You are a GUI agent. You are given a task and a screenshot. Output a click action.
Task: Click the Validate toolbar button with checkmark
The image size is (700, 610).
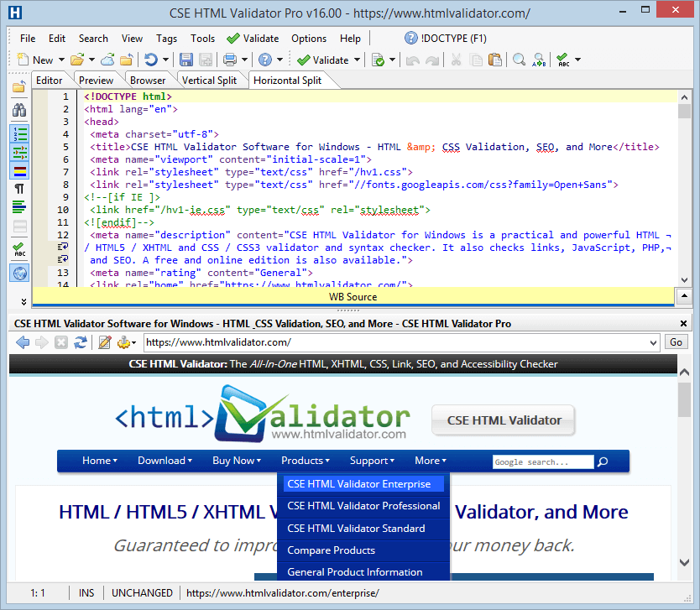pos(323,60)
